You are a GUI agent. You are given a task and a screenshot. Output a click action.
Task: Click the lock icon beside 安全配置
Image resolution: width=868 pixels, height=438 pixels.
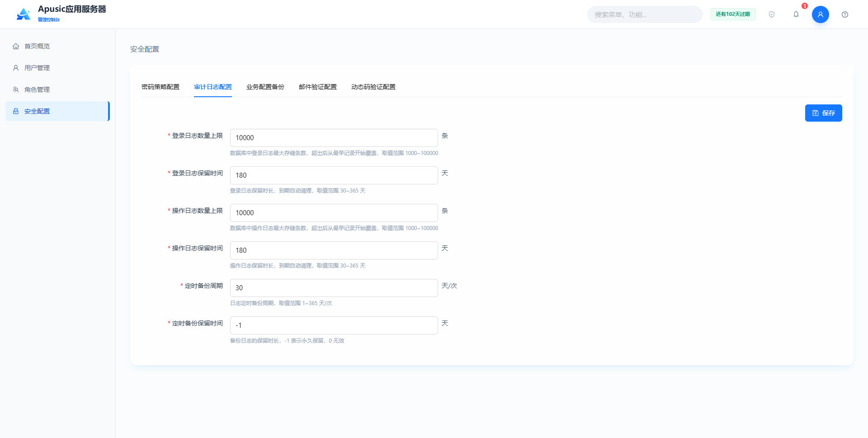point(16,111)
